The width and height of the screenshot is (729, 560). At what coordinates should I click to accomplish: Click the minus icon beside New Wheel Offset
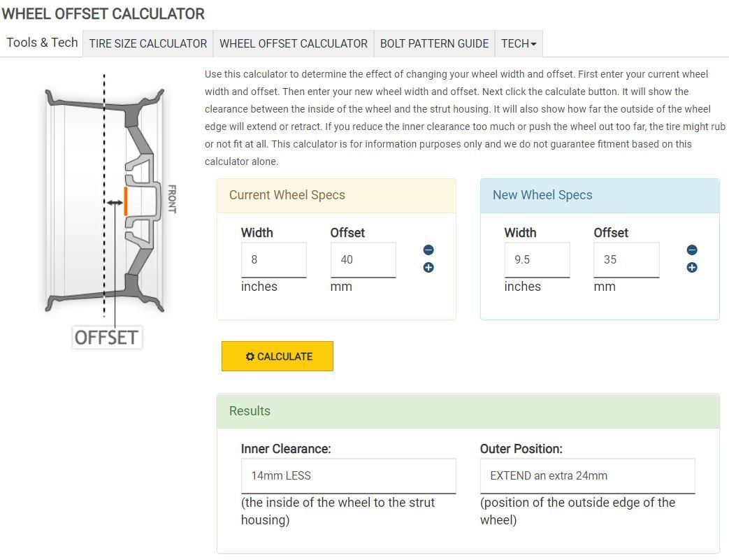691,250
